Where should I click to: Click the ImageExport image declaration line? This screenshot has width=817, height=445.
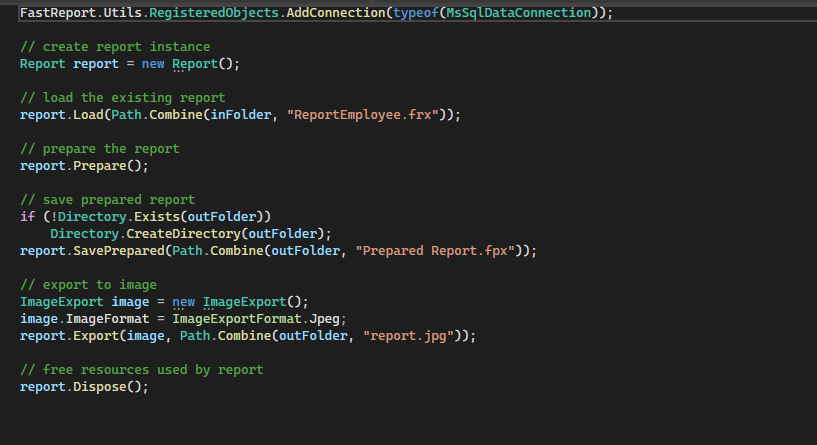pos(164,302)
